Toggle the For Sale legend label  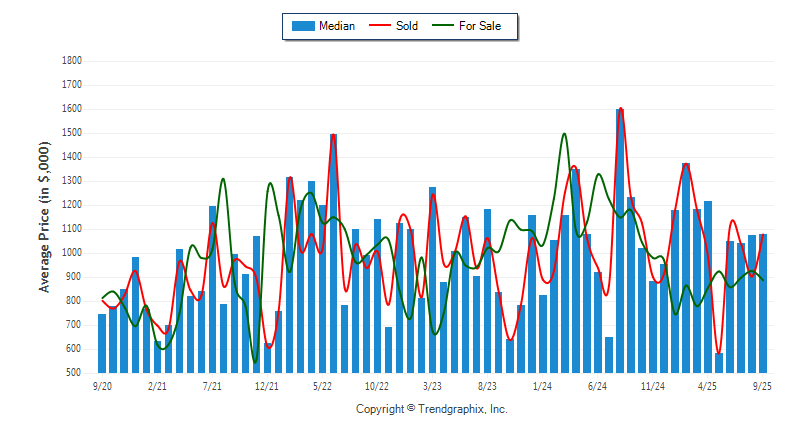480,26
